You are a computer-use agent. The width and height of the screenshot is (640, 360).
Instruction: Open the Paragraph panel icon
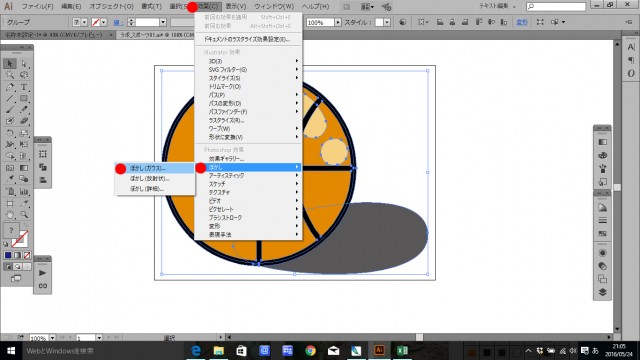point(631,60)
